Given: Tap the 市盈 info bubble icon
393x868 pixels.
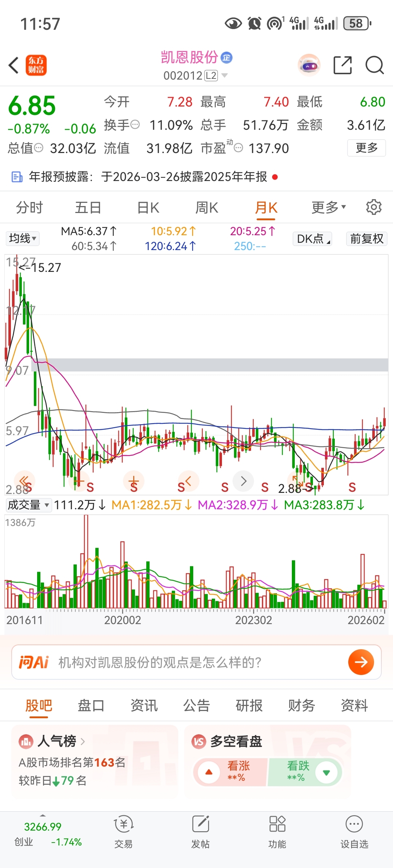Looking at the screenshot, I should tap(238, 148).
